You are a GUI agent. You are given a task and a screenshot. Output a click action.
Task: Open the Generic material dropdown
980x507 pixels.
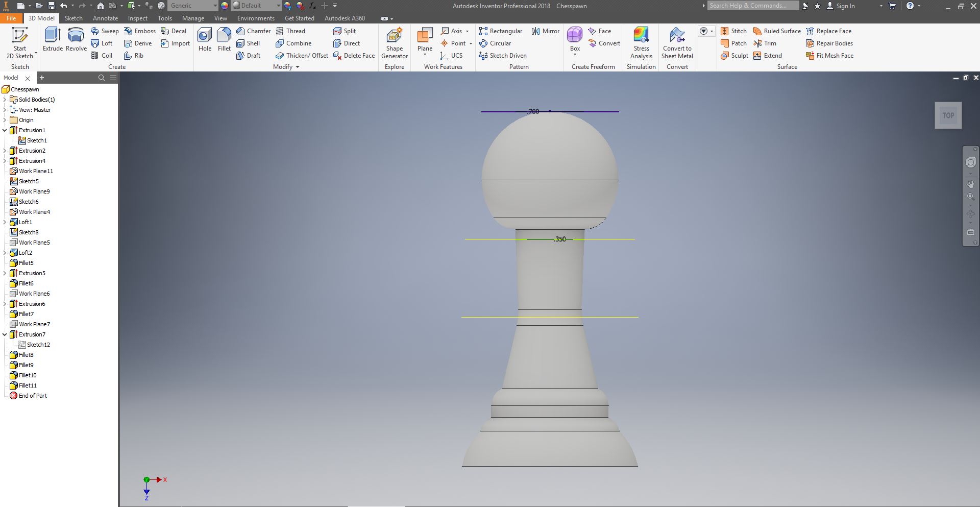pyautogui.click(x=215, y=6)
